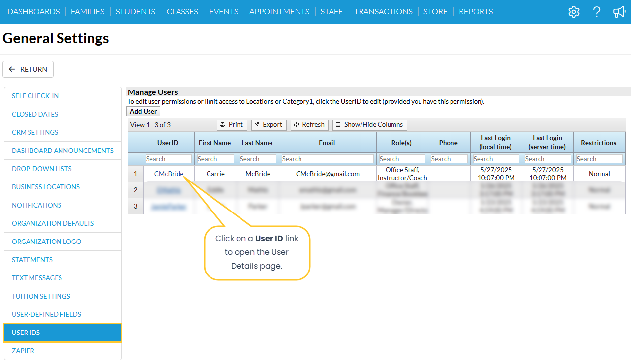Open Show/Hide Columns options
The width and height of the screenshot is (631, 364).
(370, 125)
